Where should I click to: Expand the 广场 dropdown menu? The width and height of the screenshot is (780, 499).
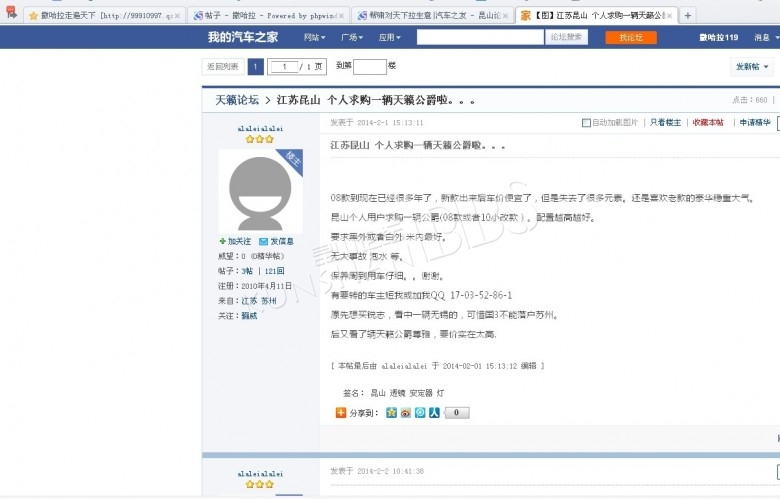352,37
